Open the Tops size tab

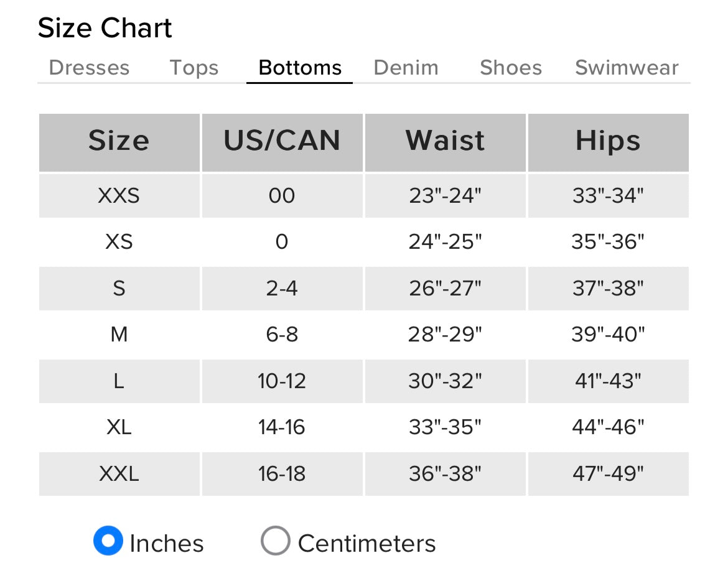[194, 67]
